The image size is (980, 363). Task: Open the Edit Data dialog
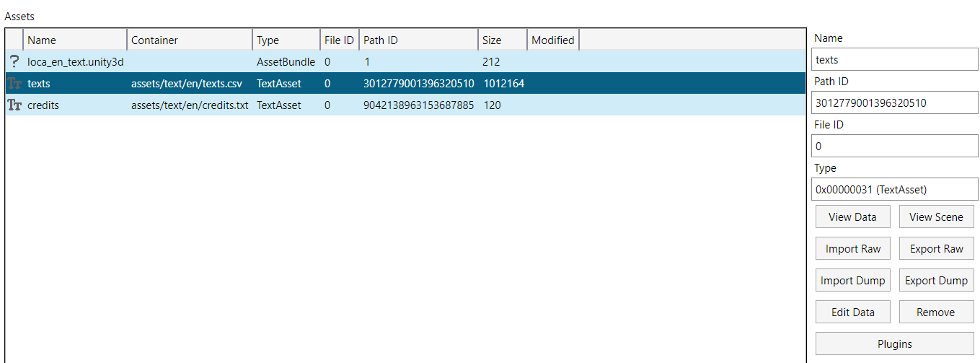853,312
